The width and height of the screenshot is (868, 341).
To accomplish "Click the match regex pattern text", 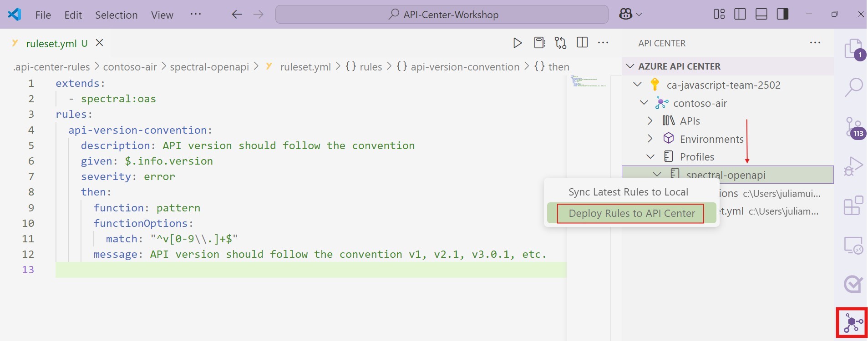I will pos(194,239).
